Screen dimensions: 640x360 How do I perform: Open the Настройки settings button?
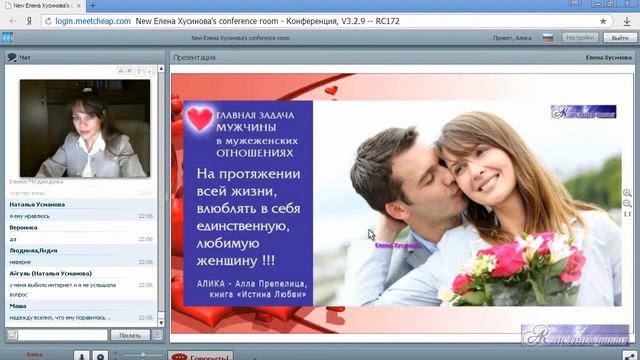[580, 38]
